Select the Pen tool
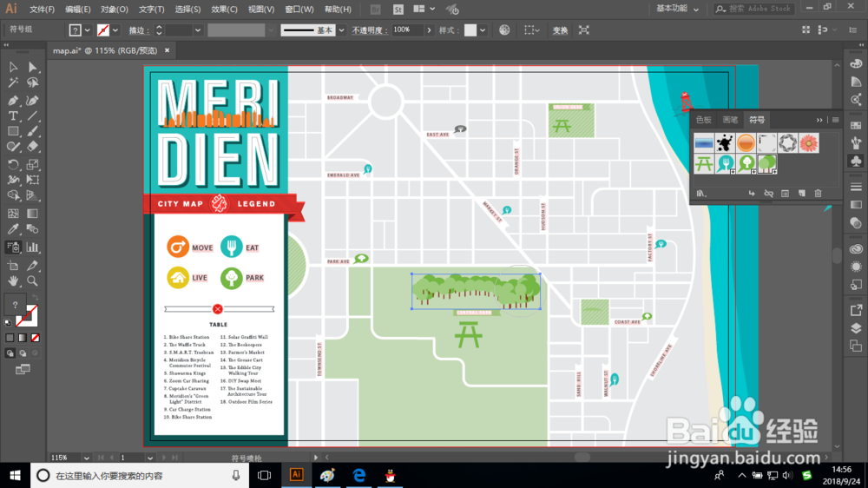868x488 pixels. click(13, 100)
